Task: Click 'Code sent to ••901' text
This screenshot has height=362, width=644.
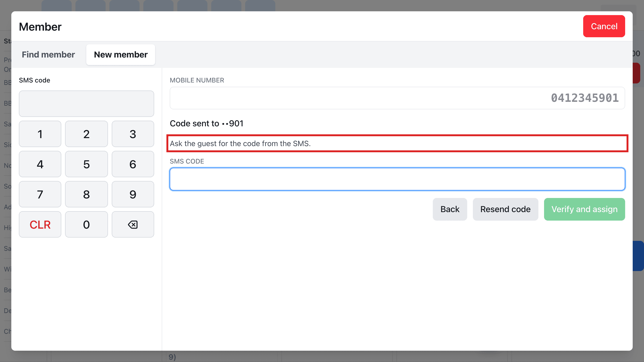Action: coord(206,123)
